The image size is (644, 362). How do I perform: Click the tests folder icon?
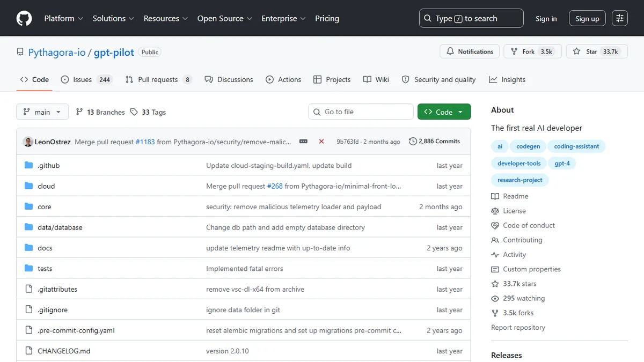(29, 268)
